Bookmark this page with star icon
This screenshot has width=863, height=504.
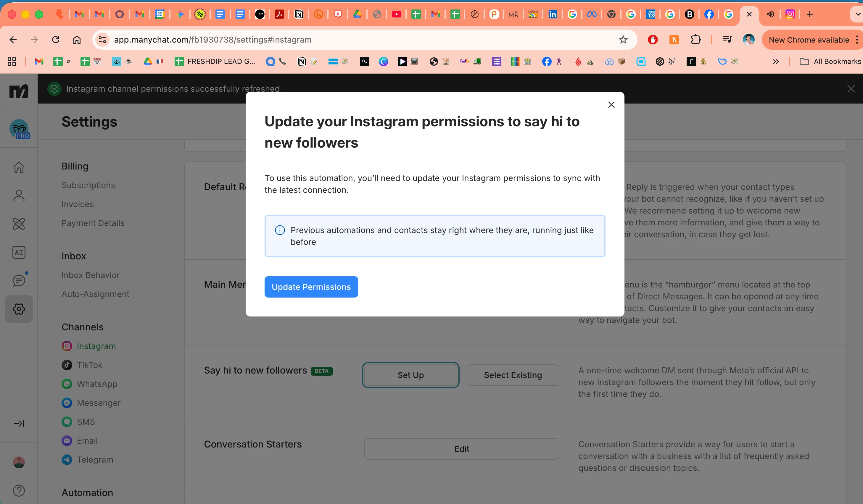click(x=623, y=40)
